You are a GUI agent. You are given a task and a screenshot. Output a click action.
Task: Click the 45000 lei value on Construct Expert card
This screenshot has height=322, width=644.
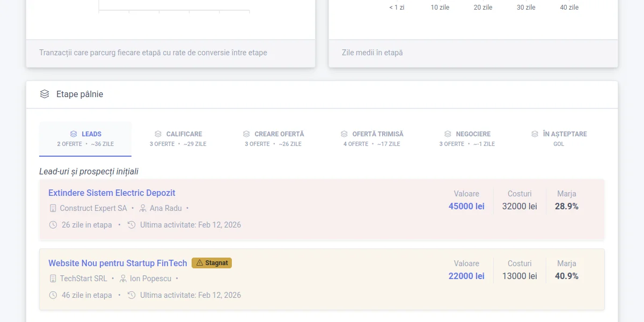(x=466, y=206)
